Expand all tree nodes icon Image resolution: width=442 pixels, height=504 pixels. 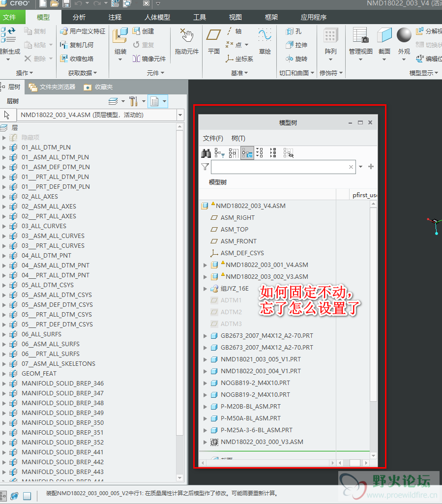[x=260, y=153]
